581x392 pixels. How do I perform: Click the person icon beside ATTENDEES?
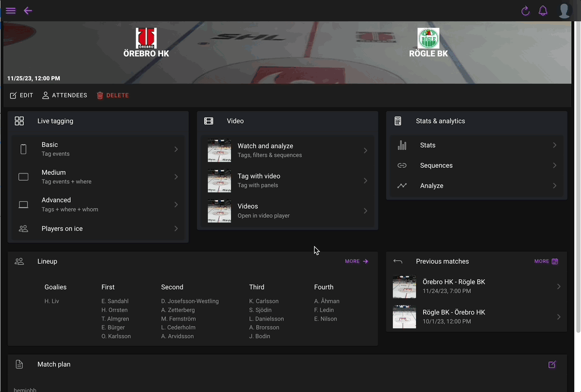click(46, 95)
